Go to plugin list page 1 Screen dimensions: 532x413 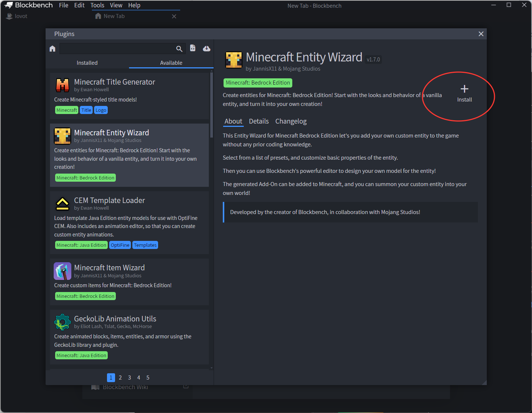(x=111, y=378)
